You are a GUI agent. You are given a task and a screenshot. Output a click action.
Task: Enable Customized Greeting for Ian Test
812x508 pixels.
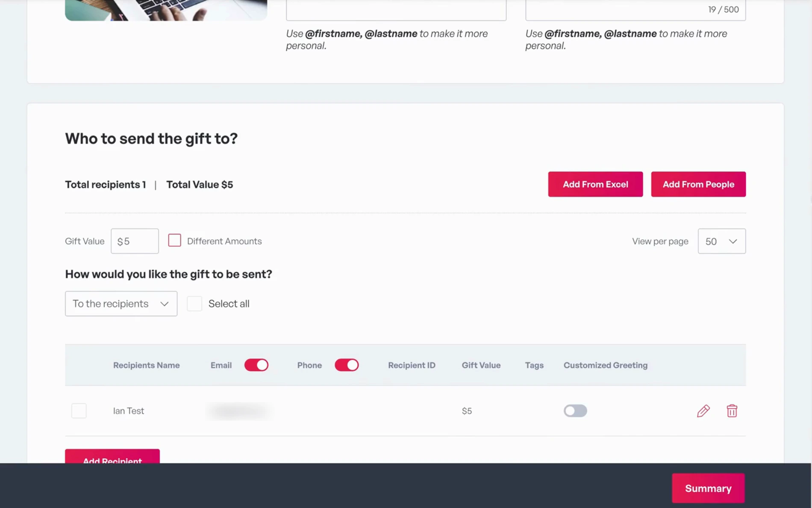tap(575, 411)
